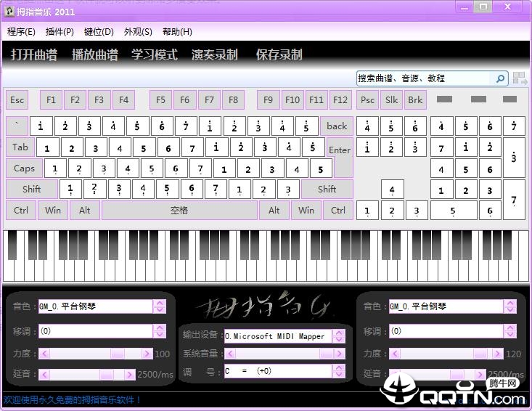Click 系统音量 volume slider thumb

(326, 354)
